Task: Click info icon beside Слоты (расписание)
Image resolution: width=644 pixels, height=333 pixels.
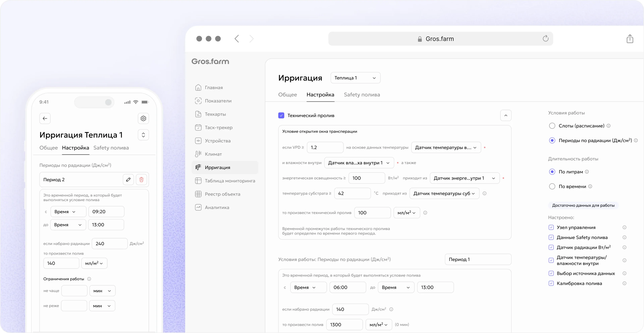Action: coord(608,126)
